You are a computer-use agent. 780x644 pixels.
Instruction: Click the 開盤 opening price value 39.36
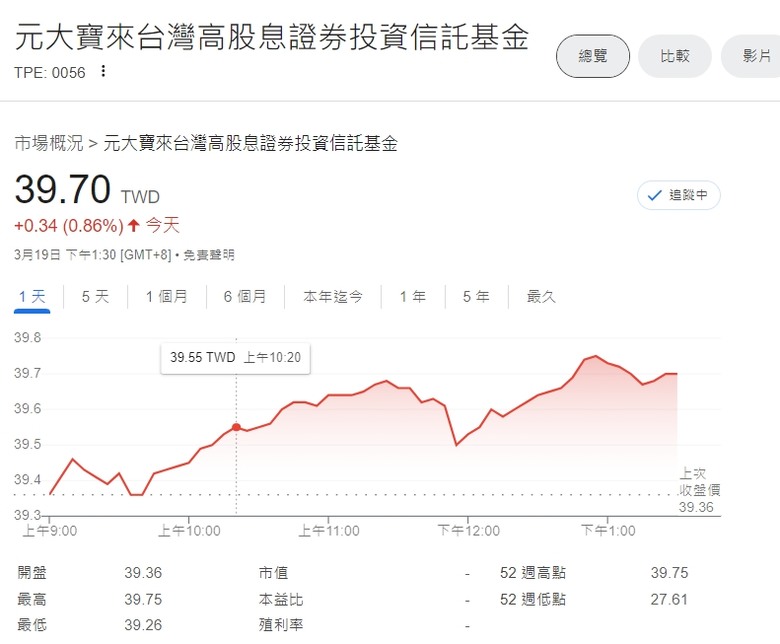pyautogui.click(x=143, y=572)
